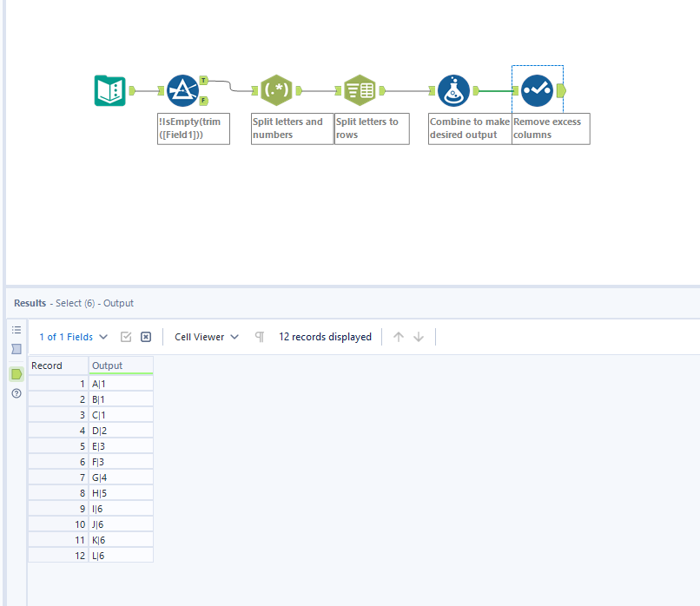This screenshot has width=700, height=606.
Task: Select the Text To Columns tool labeled Split letters to rows
Action: [360, 89]
